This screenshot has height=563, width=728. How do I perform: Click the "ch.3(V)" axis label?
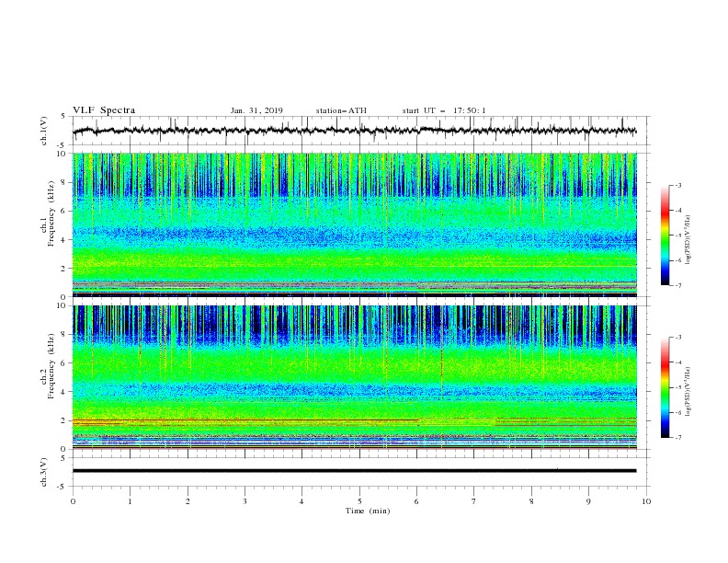point(44,472)
